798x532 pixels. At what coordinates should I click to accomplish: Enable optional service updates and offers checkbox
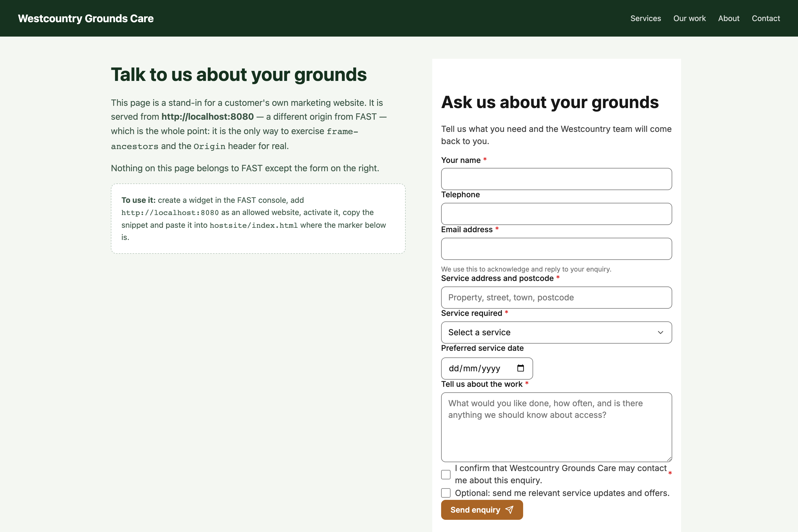[446, 493]
